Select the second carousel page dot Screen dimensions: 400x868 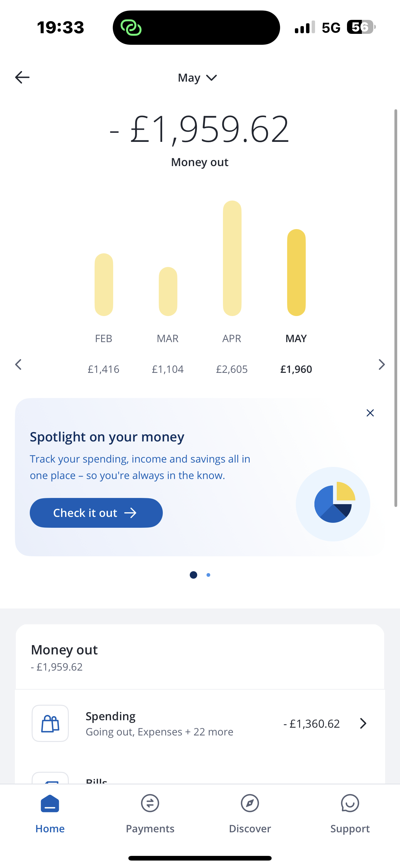[208, 575]
